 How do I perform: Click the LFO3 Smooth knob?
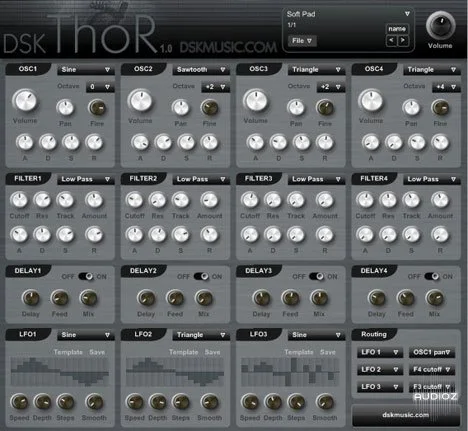pyautogui.click(x=325, y=402)
